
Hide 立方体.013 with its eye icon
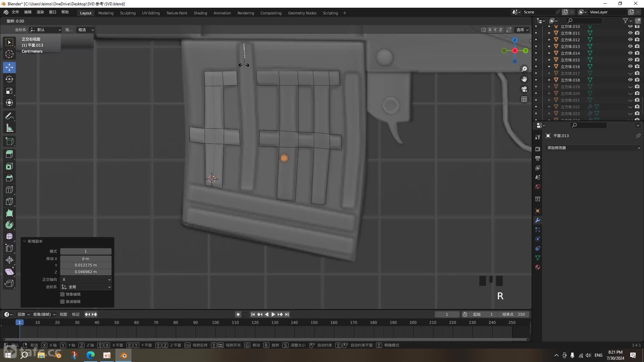(630, 46)
